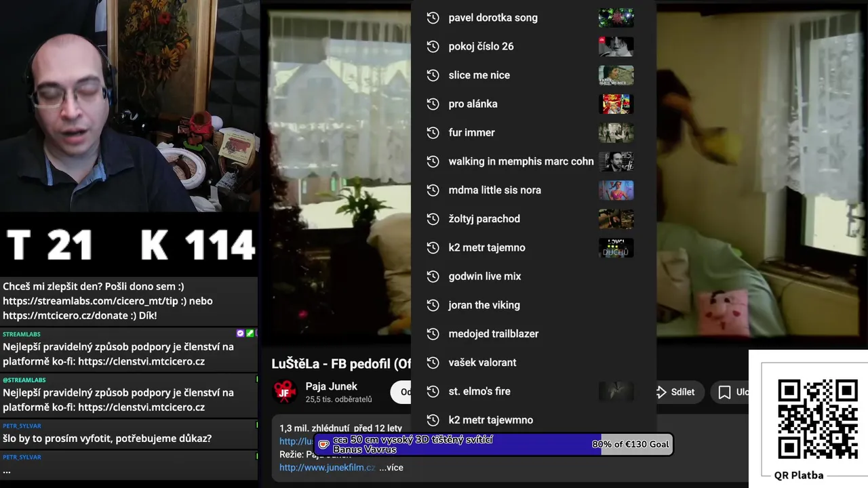Pick 'st. elmo's fire' suggestion
The height and width of the screenshot is (488, 868).
[x=533, y=391]
